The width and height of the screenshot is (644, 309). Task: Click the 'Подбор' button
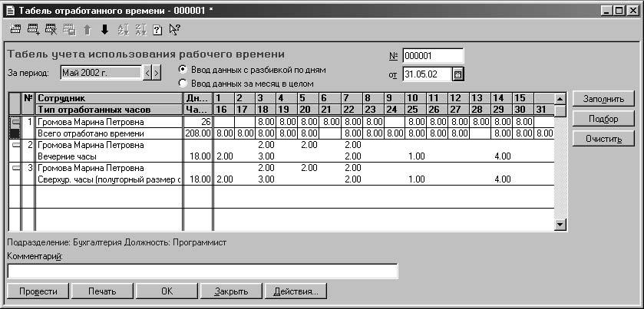click(x=603, y=119)
